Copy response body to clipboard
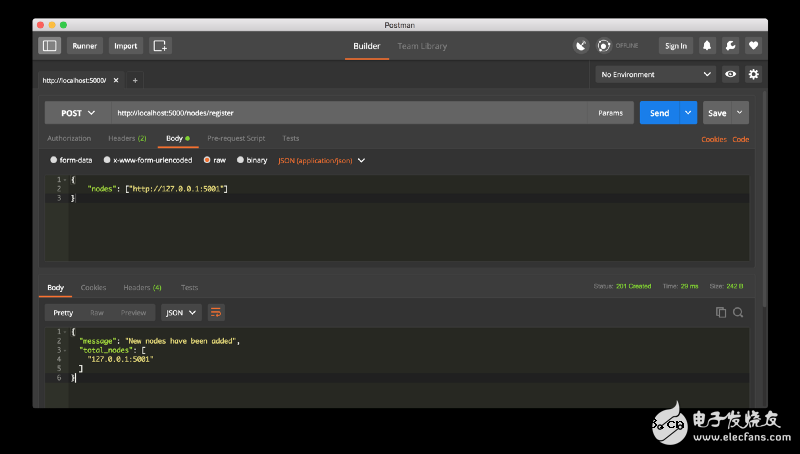The height and width of the screenshot is (454, 800). click(x=721, y=312)
